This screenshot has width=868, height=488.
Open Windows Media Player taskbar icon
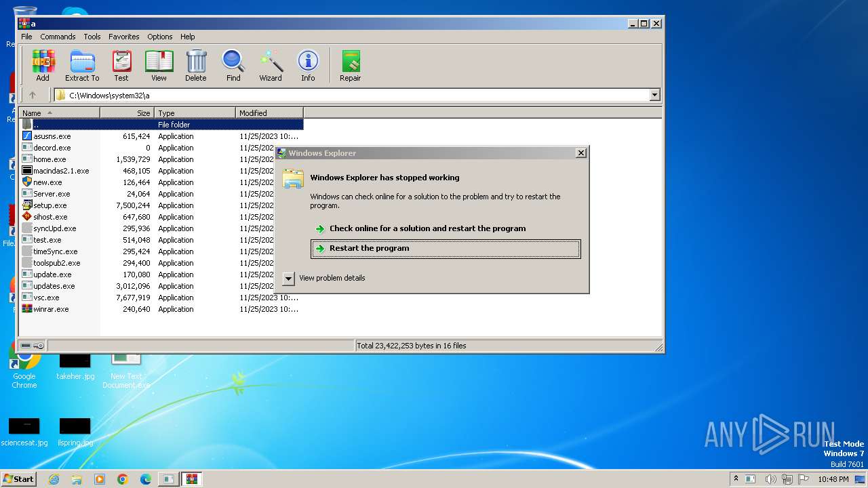click(100, 479)
